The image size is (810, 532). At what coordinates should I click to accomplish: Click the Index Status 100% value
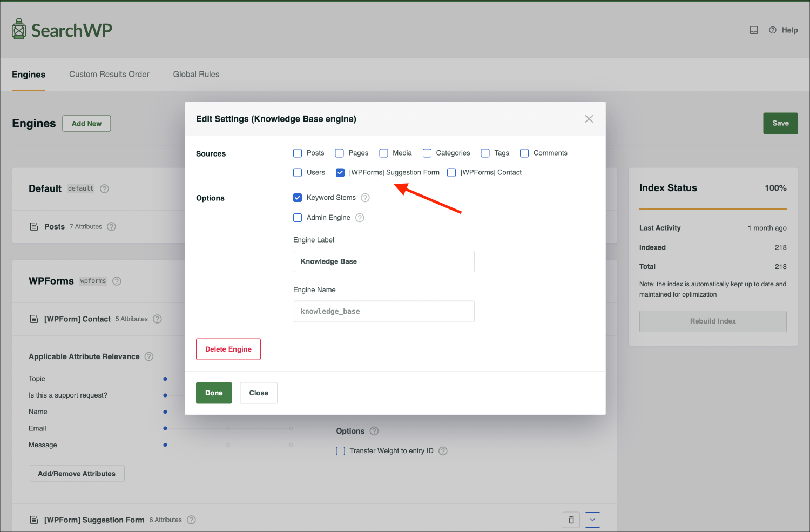point(775,188)
